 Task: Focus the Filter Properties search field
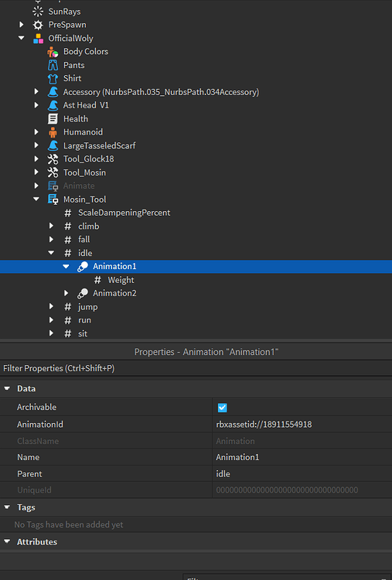coord(196,368)
